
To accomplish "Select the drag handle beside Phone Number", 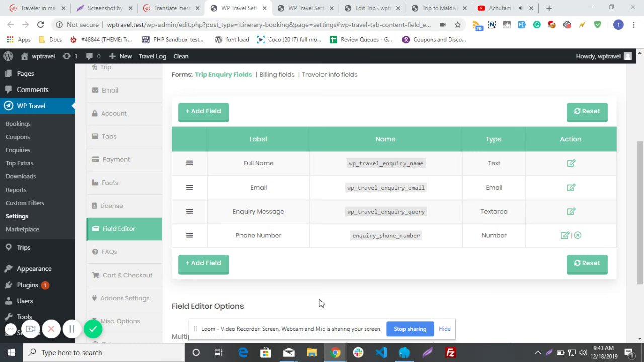I will [189, 235].
